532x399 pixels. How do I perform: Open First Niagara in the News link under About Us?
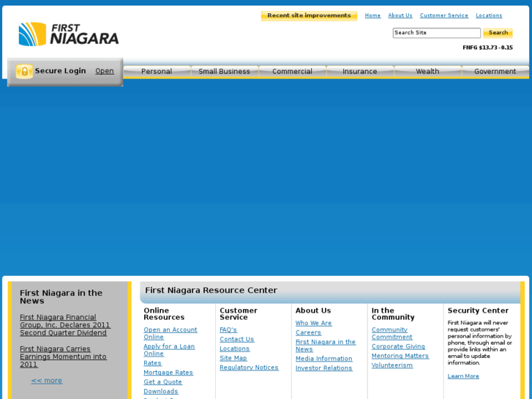[x=326, y=346]
